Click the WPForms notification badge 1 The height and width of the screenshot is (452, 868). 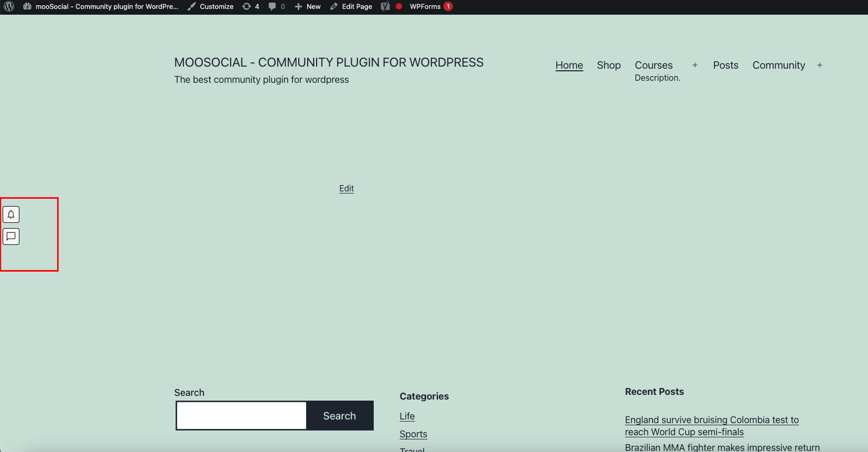tap(448, 6)
